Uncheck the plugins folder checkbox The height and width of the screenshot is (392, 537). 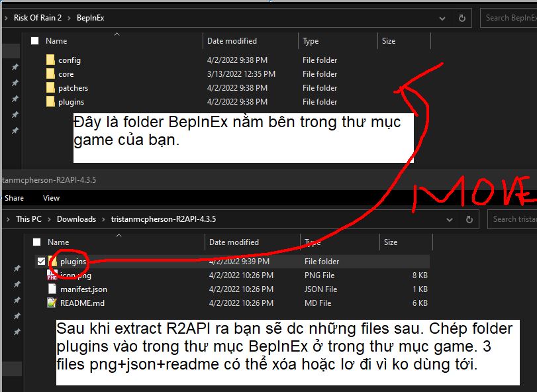click(40, 261)
